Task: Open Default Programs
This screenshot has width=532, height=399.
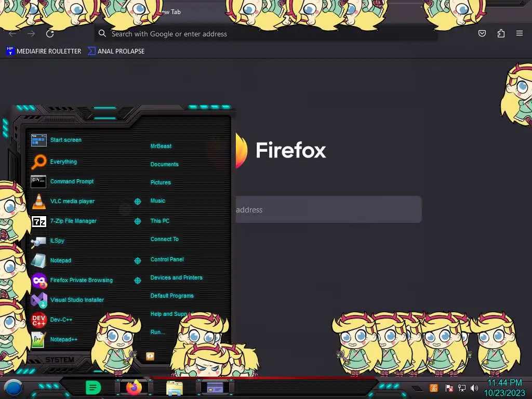Action: pyautogui.click(x=172, y=296)
